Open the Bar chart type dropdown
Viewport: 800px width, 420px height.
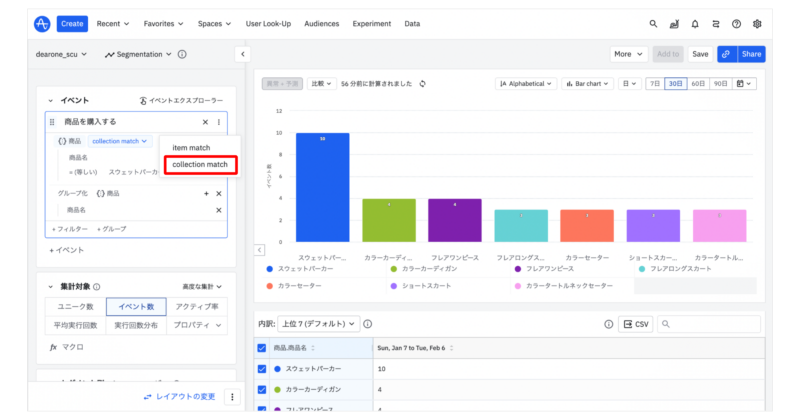pos(586,84)
